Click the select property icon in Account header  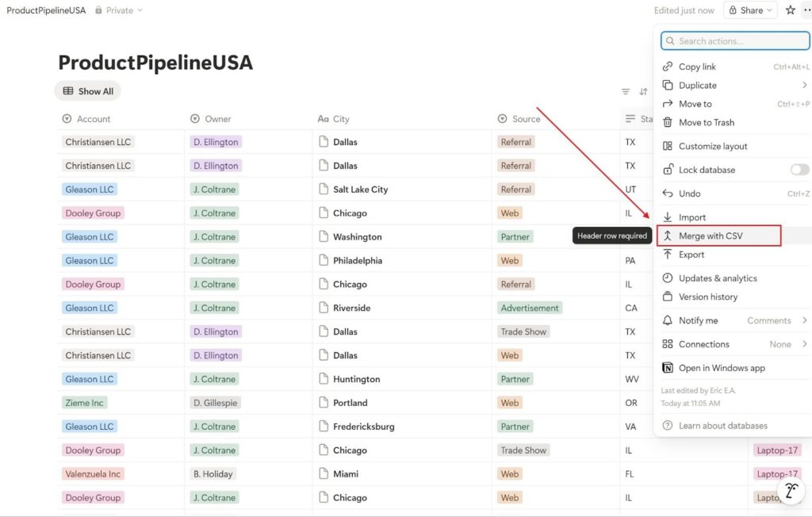pyautogui.click(x=67, y=119)
